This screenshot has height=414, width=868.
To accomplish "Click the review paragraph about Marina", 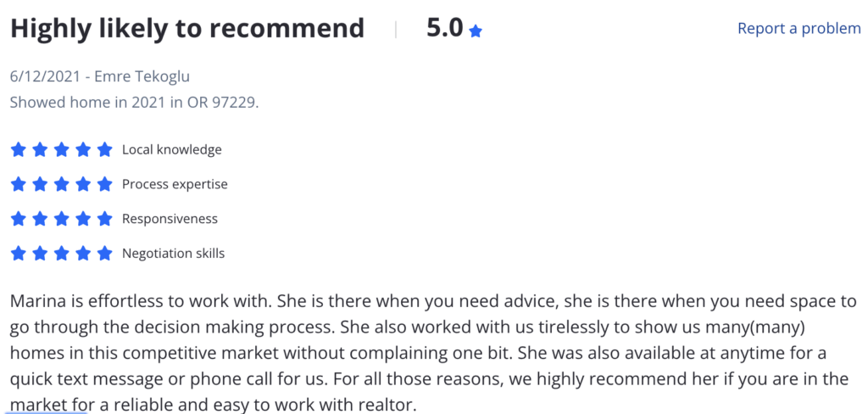I will [433, 353].
